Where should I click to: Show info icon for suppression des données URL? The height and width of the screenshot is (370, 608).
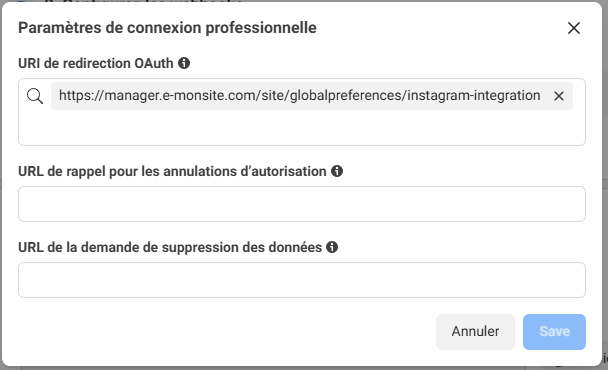coord(332,247)
